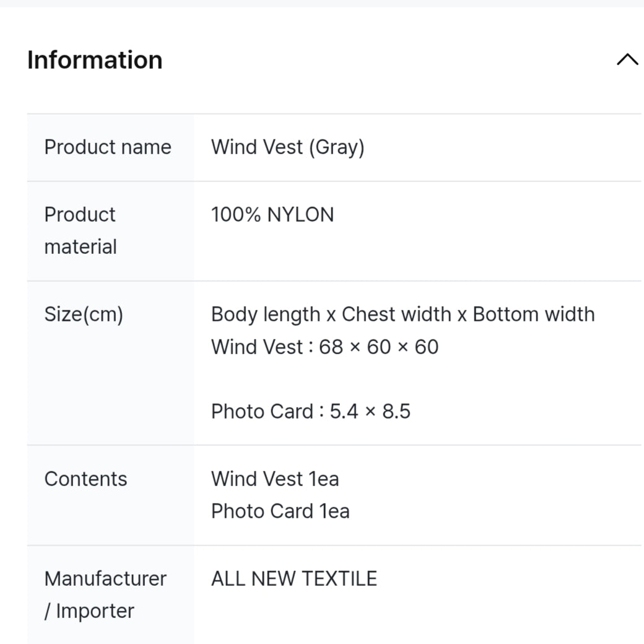This screenshot has height=644, width=644.
Task: Select the Product material label
Action: click(80, 230)
